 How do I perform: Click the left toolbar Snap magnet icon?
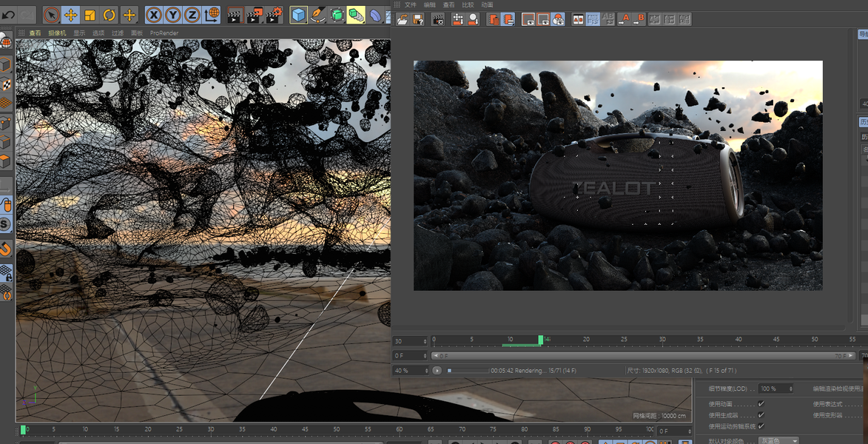coord(5,249)
